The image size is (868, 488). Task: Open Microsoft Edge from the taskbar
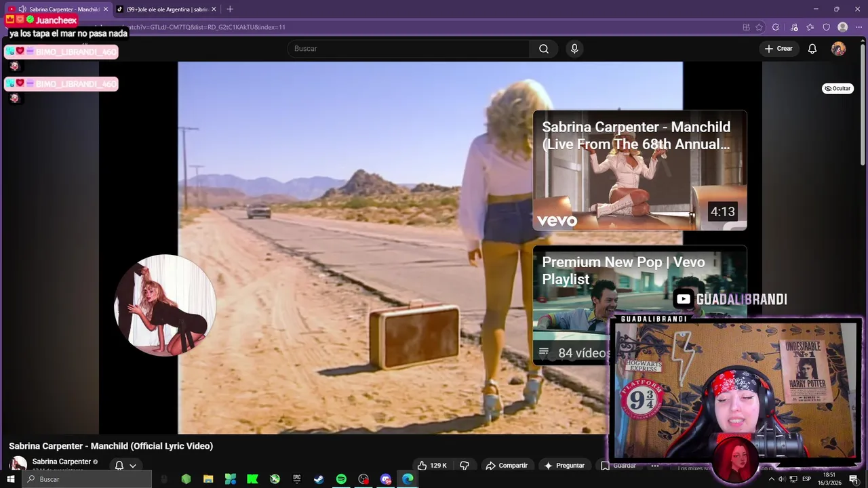click(408, 479)
